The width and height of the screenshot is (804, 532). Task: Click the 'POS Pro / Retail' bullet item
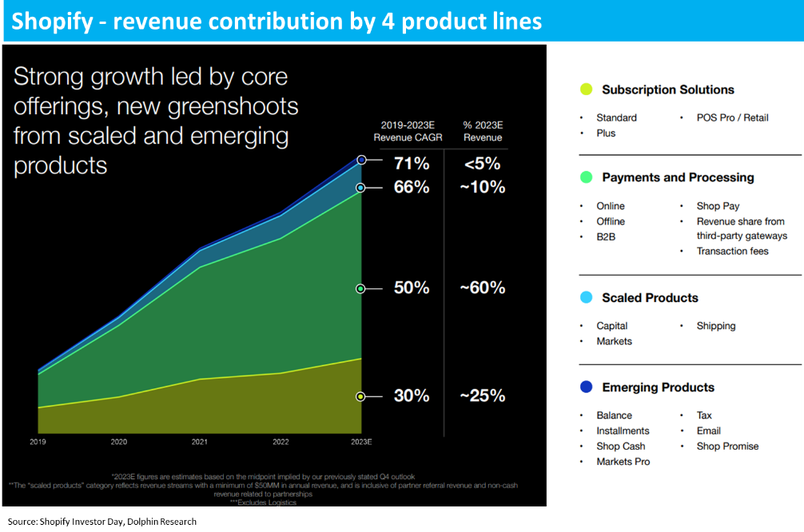[x=732, y=118]
